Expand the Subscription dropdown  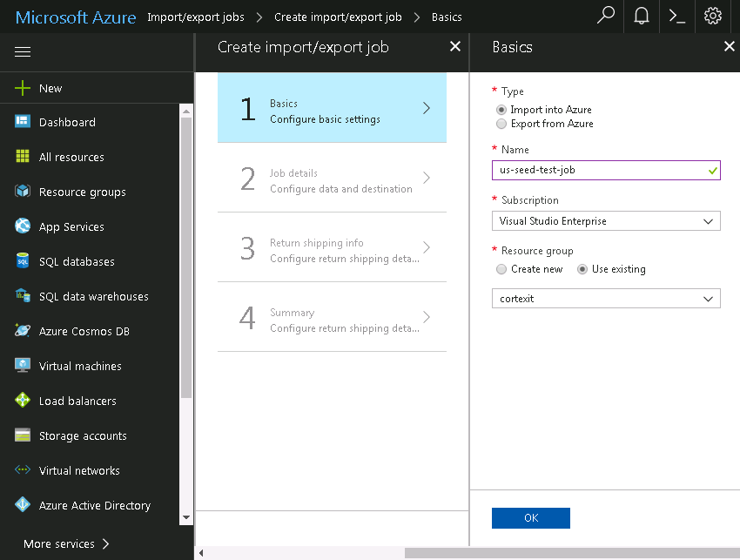click(606, 221)
